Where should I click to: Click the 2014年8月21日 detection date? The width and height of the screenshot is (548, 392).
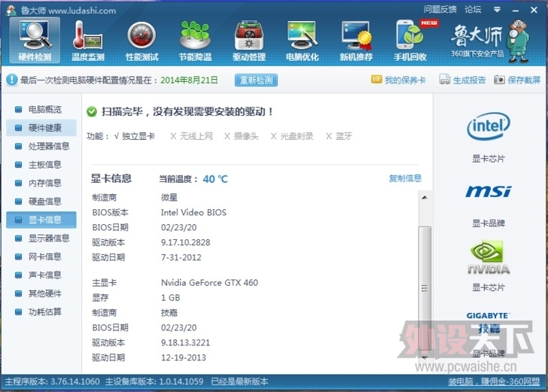click(x=189, y=81)
